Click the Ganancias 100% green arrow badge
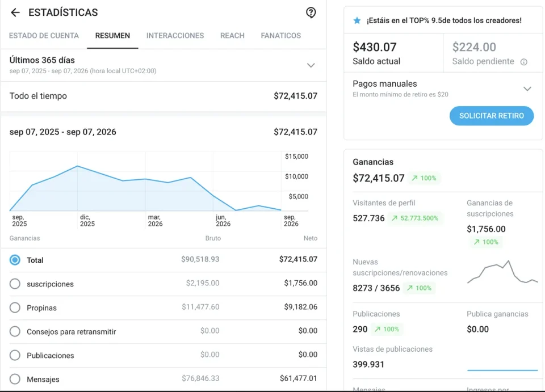The height and width of the screenshot is (392, 545). tap(424, 178)
